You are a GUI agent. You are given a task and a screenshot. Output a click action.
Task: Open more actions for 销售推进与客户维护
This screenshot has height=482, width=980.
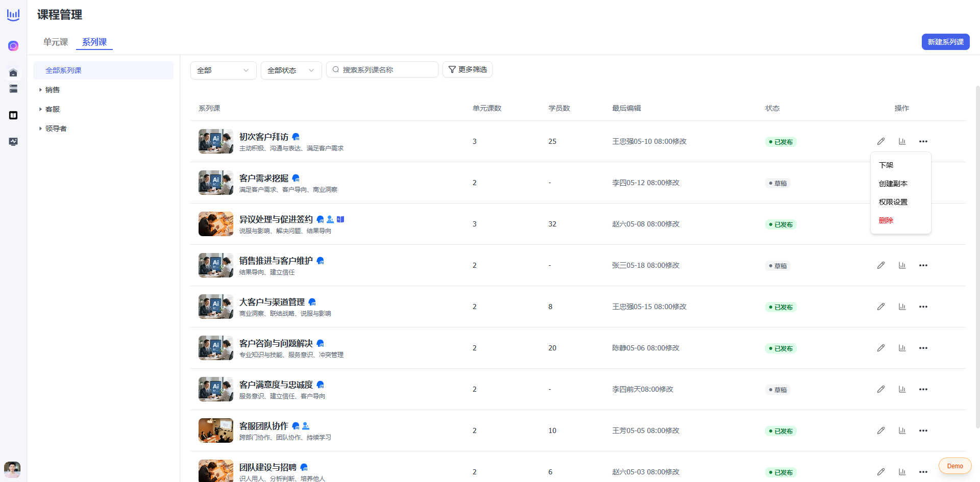[923, 265]
